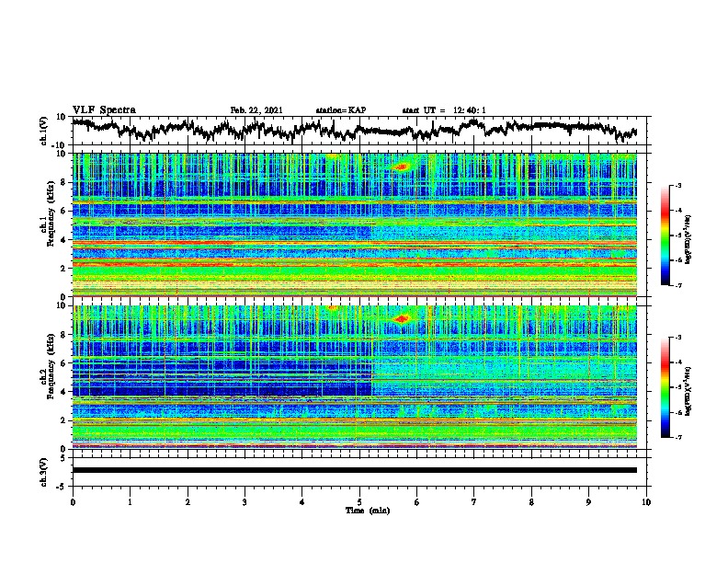Click the "5" tick label on the time axis

tap(359, 502)
